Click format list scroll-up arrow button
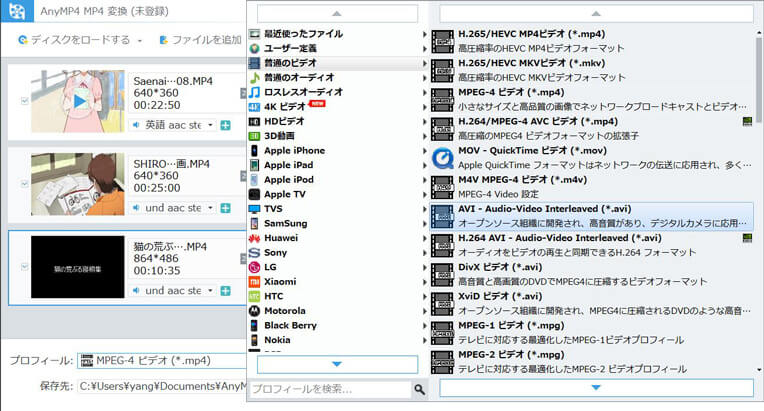This screenshot has width=764, height=411. click(596, 14)
